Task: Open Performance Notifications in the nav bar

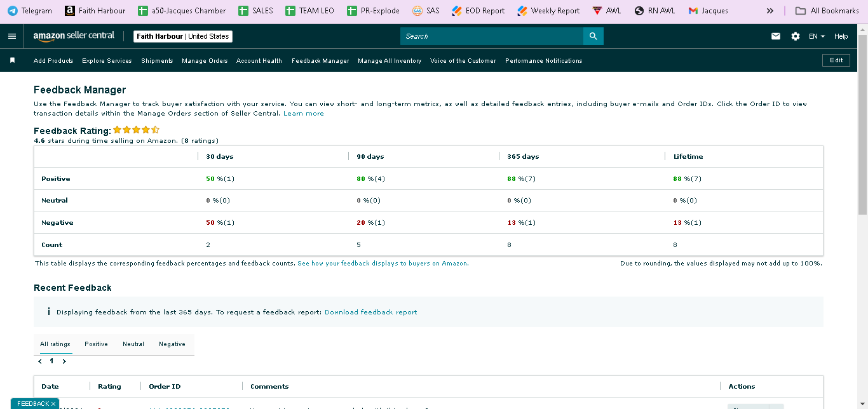Action: pos(544,61)
